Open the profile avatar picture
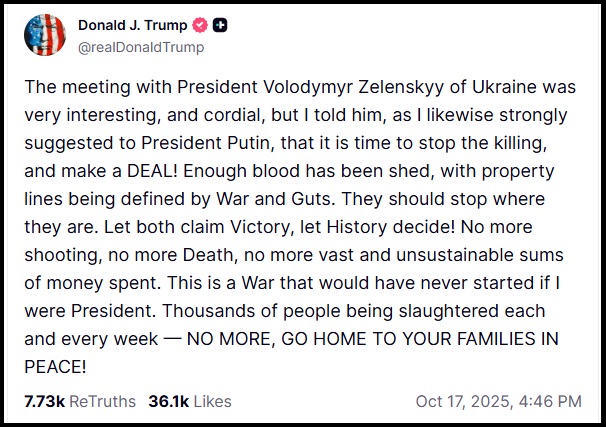 (x=45, y=35)
